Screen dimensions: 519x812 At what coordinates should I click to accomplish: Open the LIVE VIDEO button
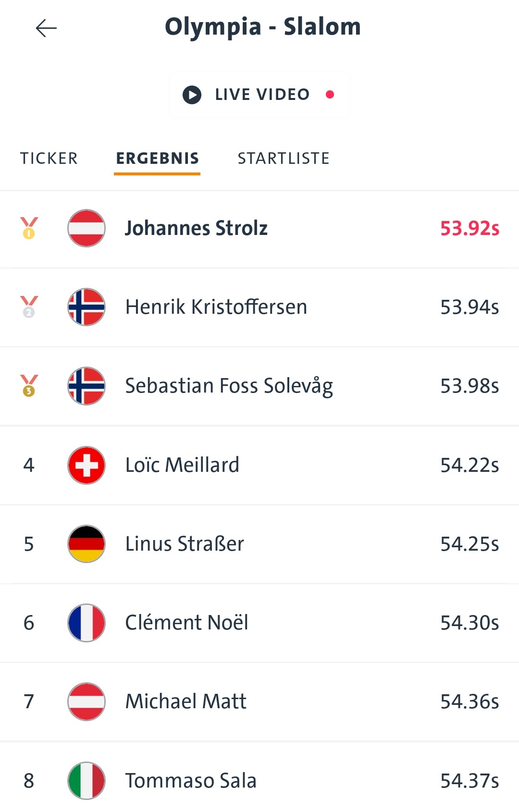(x=259, y=95)
